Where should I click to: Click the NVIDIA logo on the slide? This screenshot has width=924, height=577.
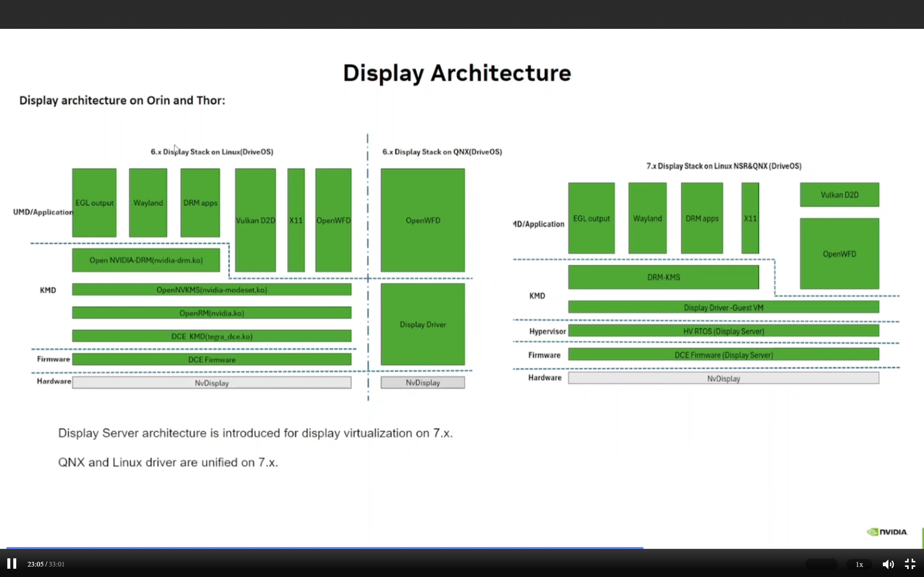tap(886, 532)
